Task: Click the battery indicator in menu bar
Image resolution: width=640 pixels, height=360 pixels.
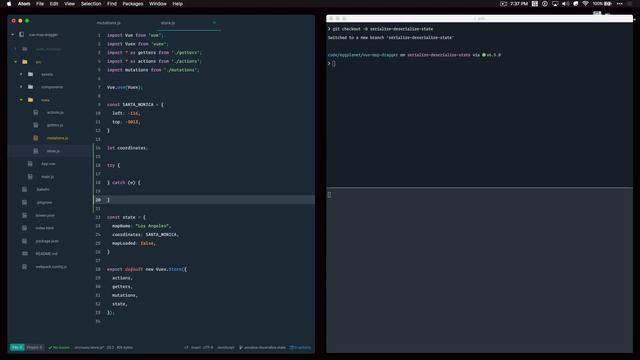Action: tap(602, 4)
